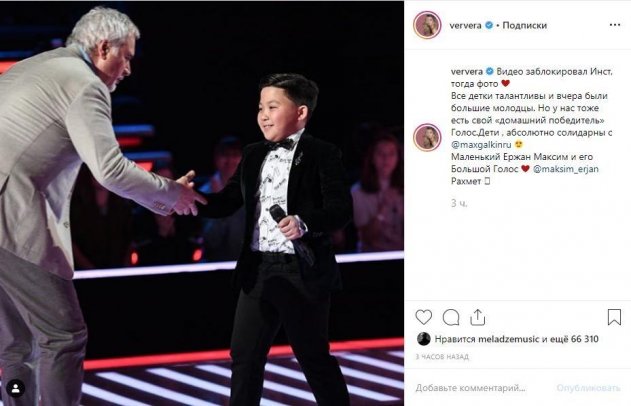The height and width of the screenshot is (406, 631).
Task: Click the Опубликовать button
Action: 588,388
